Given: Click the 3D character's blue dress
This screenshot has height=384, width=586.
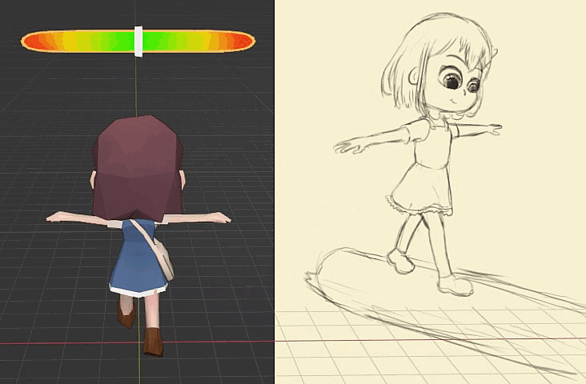Looking at the screenshot, I should click(x=136, y=258).
